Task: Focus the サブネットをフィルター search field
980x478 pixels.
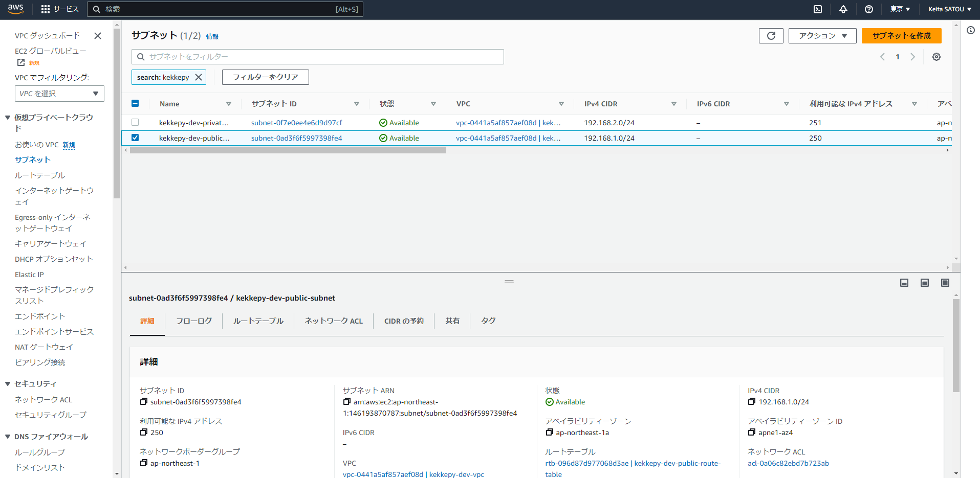Action: click(318, 57)
